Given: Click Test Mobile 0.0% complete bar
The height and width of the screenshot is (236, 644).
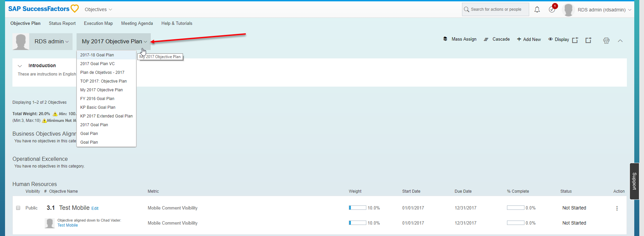Looking at the screenshot, I should [515, 208].
